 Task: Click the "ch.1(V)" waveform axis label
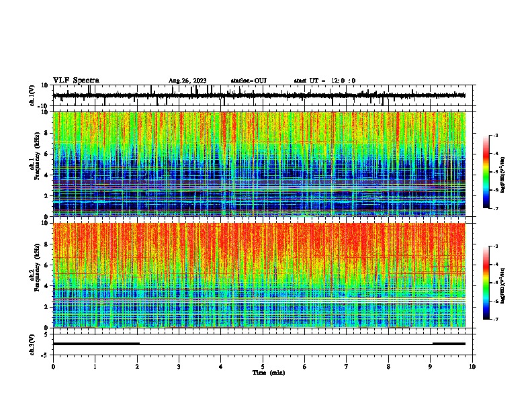(32, 95)
